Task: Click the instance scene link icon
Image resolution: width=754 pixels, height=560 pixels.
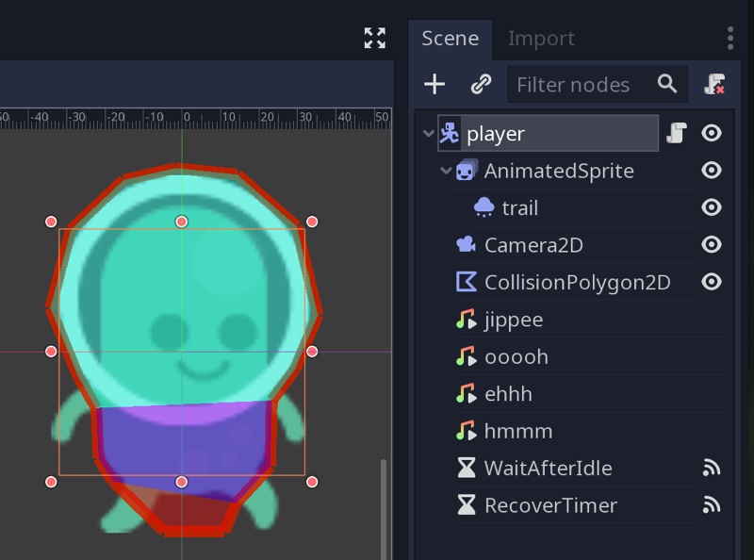Action: click(481, 84)
